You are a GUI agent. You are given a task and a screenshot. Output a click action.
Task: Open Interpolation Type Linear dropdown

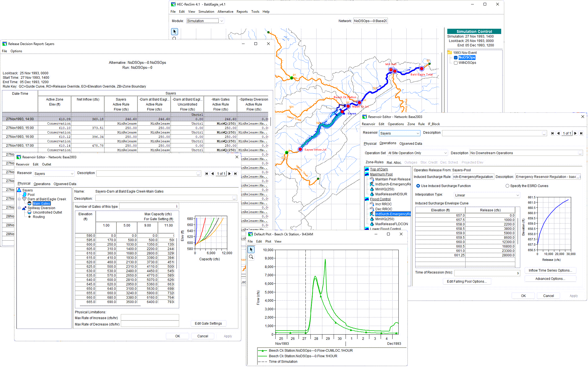click(x=518, y=195)
